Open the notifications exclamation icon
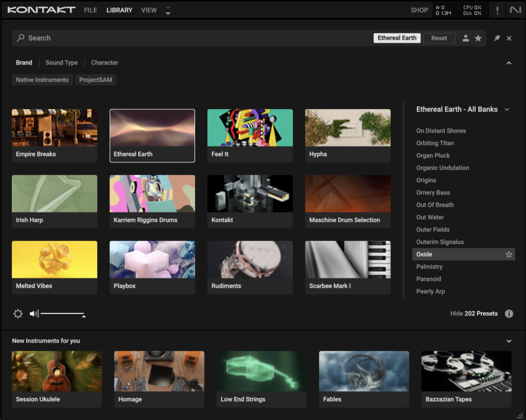Screen dimensions: 526x420 497,10
